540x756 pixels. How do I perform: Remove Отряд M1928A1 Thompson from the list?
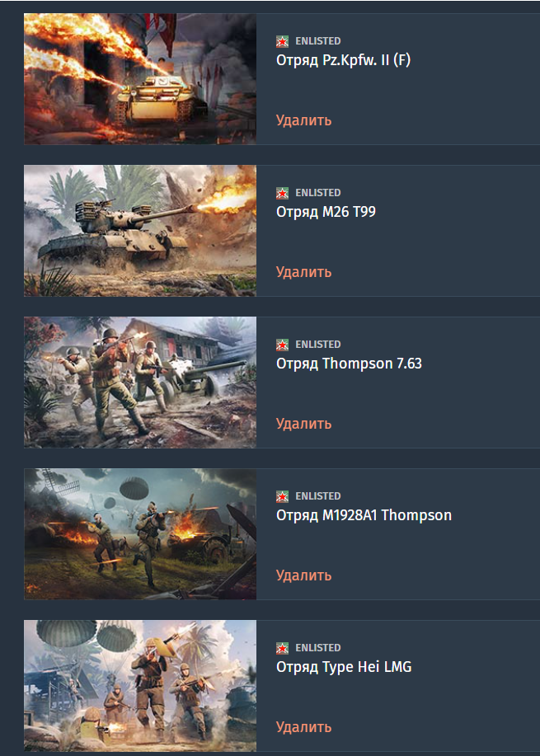303,575
